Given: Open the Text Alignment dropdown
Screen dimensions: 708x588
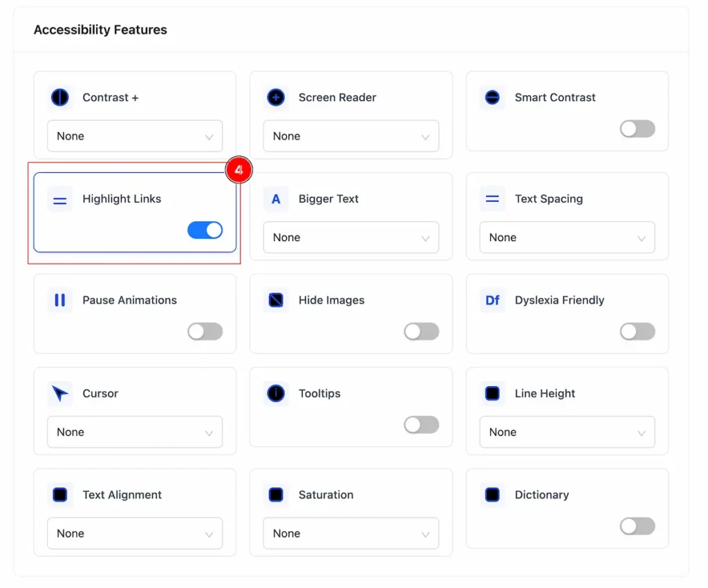Looking at the screenshot, I should click(x=135, y=533).
